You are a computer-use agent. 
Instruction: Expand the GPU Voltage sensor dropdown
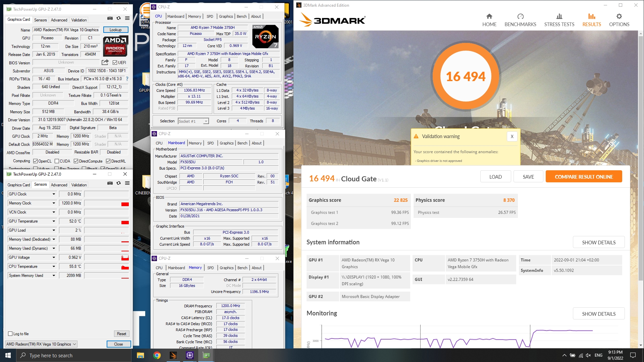[x=54, y=257]
